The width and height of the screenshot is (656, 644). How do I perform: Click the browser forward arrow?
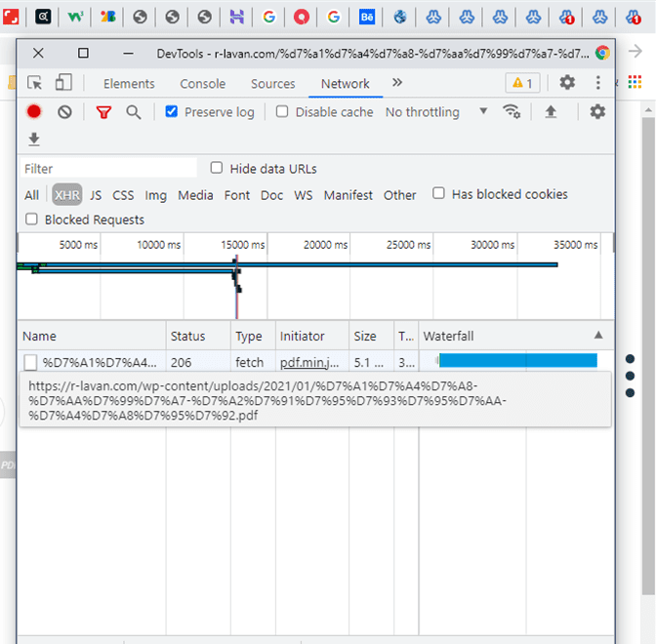pyautogui.click(x=635, y=52)
